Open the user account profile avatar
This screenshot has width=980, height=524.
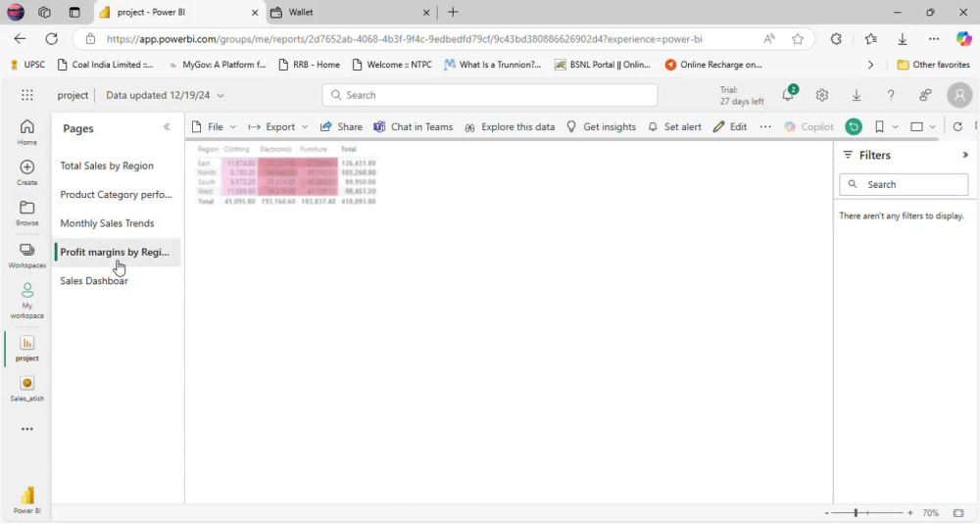[959, 95]
